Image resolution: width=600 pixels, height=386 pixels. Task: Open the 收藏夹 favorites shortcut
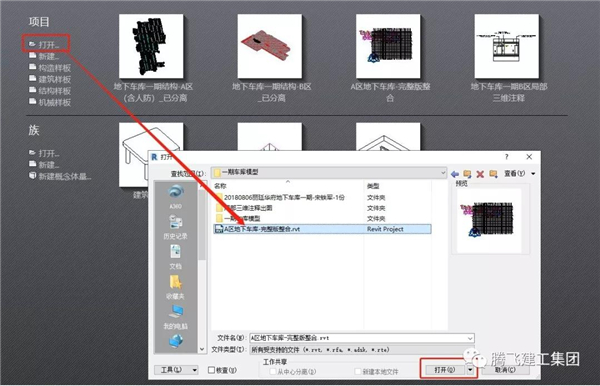[176, 287]
